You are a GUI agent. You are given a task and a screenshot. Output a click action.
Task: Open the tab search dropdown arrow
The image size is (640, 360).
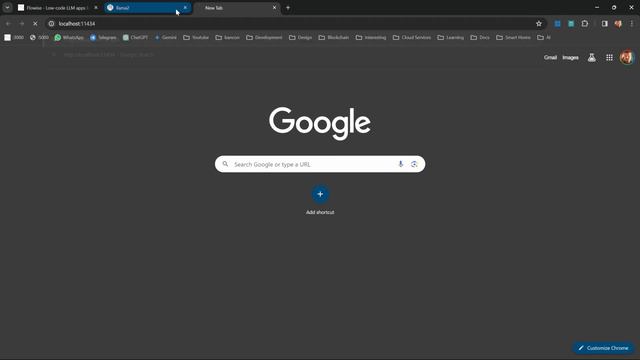[x=7, y=7]
